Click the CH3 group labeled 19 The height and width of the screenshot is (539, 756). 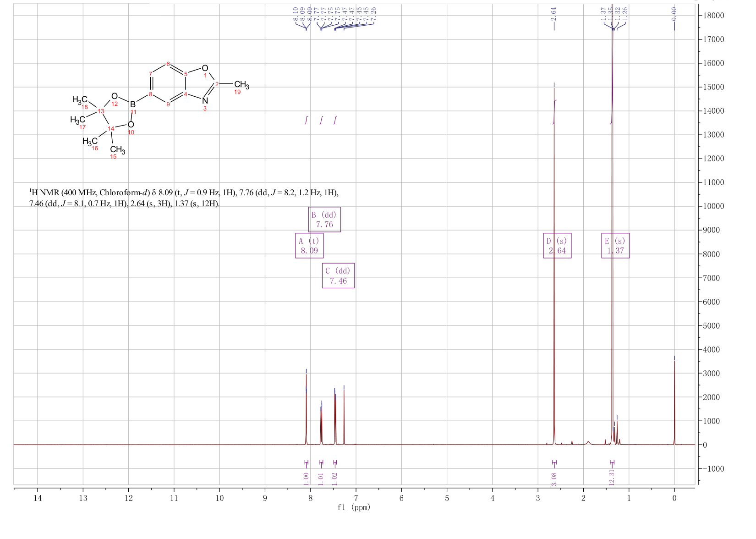pyautogui.click(x=241, y=86)
